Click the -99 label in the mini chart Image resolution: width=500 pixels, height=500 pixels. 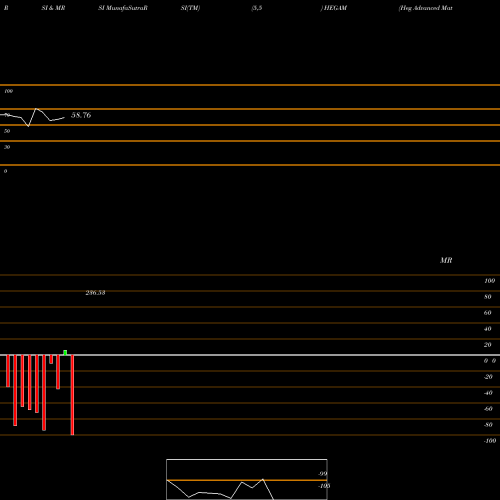322,474
